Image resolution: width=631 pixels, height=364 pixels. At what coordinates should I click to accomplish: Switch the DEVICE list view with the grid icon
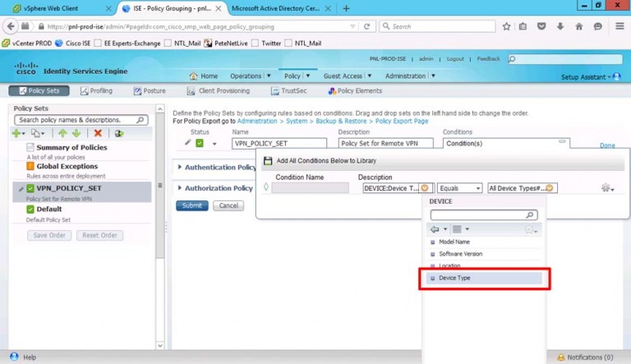coord(457,229)
